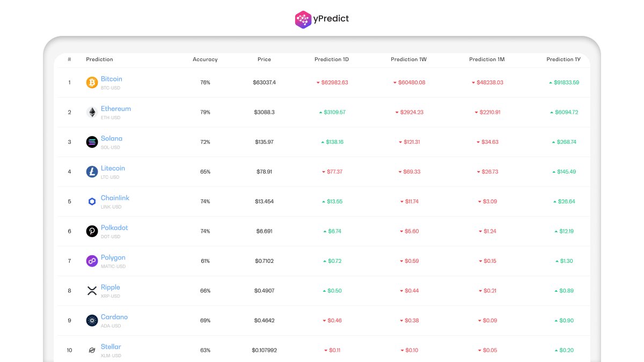This screenshot has height=362, width=644.
Task: Select Ripple price $0.4907
Action: point(264,291)
